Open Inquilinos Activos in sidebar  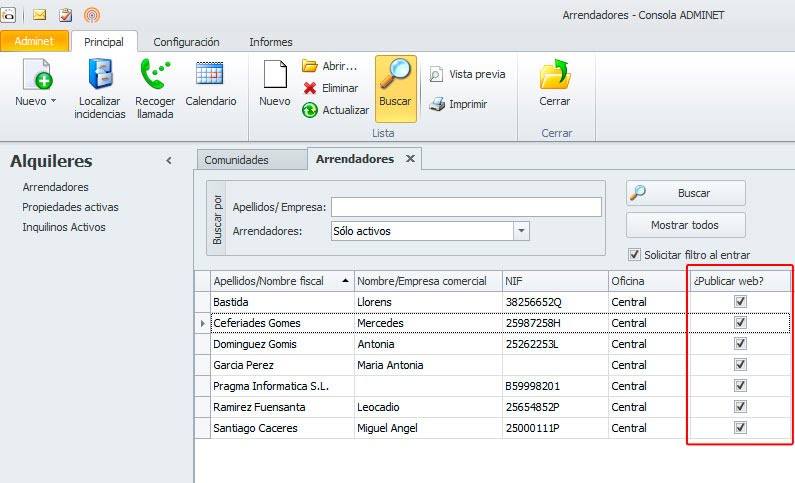pos(64,227)
